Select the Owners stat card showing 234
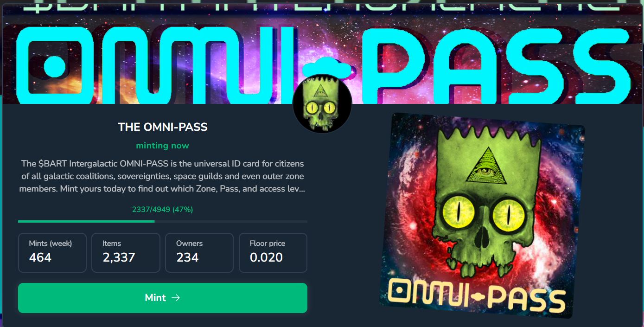 [x=199, y=253]
